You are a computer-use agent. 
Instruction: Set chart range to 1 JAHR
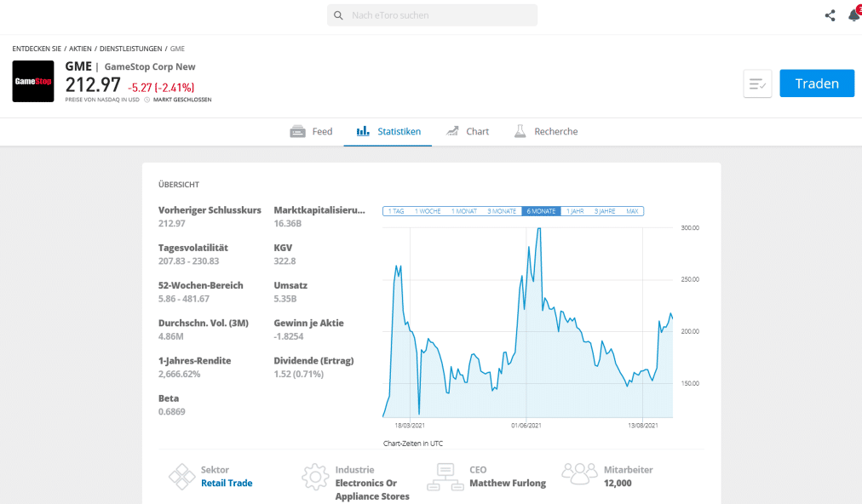(x=575, y=211)
